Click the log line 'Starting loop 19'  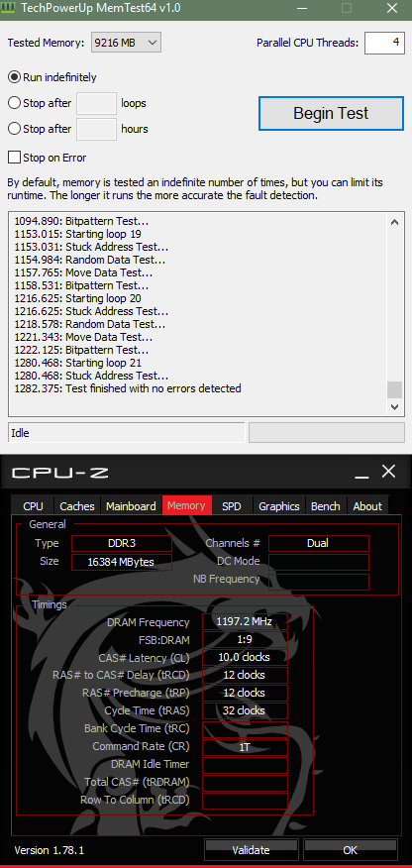78,234
